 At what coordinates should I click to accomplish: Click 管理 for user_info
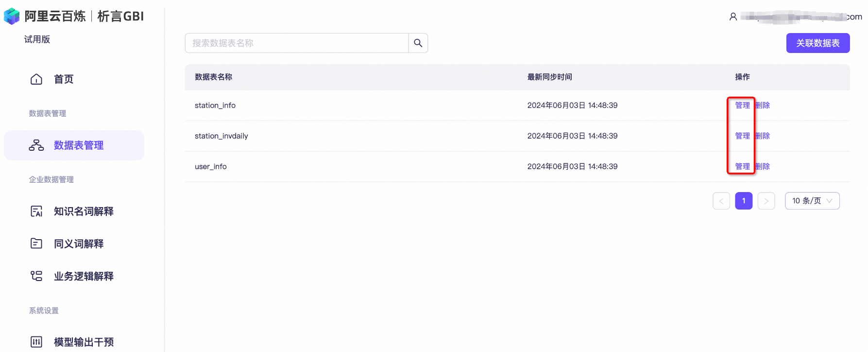click(x=742, y=167)
